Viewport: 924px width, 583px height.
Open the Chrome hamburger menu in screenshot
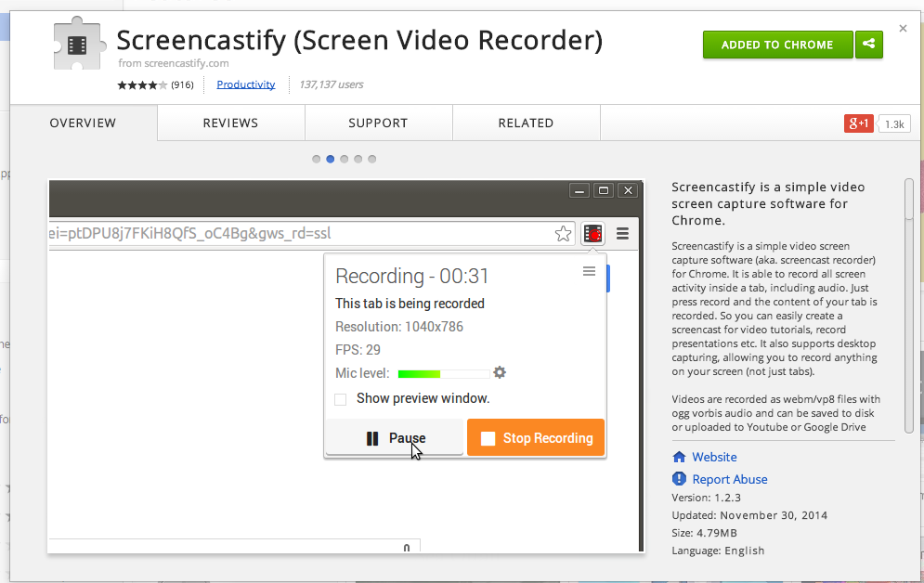pos(622,234)
